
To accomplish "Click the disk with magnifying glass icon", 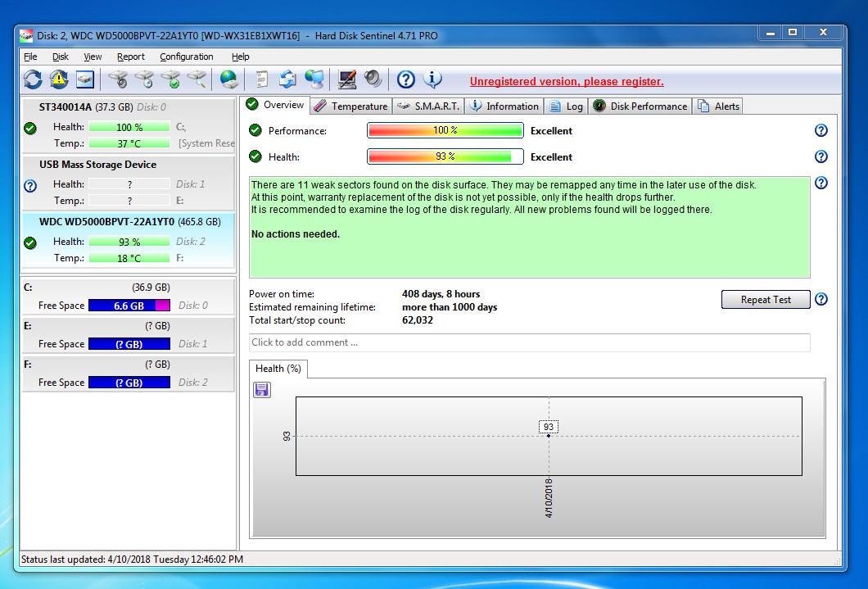I will point(197,79).
